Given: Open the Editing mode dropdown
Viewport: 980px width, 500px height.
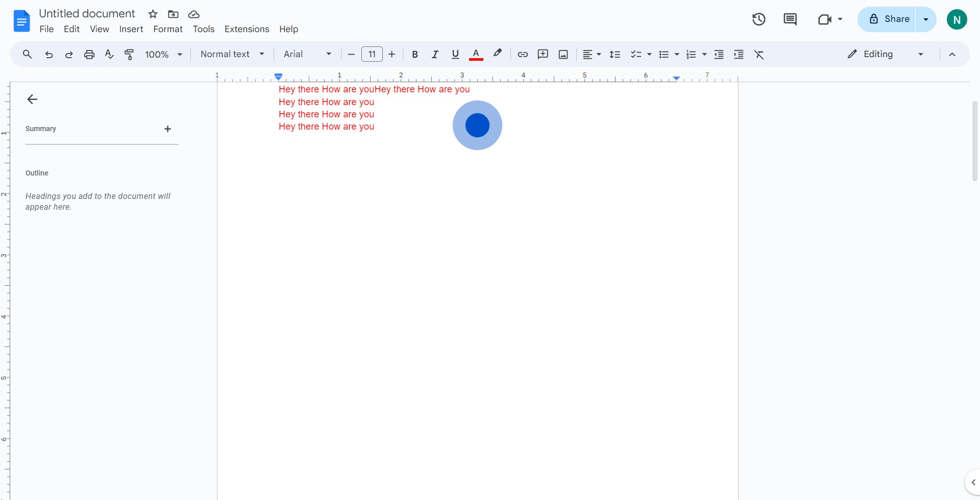Looking at the screenshot, I should tap(886, 54).
